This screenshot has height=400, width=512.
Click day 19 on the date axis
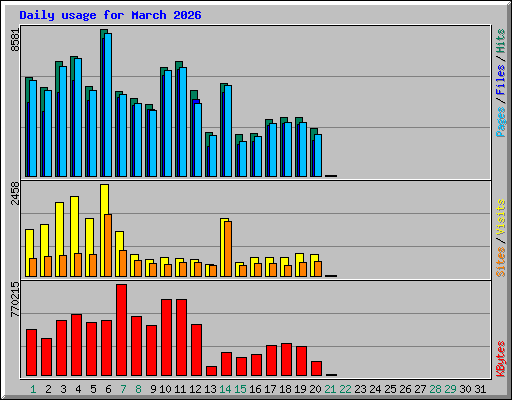point(300,389)
